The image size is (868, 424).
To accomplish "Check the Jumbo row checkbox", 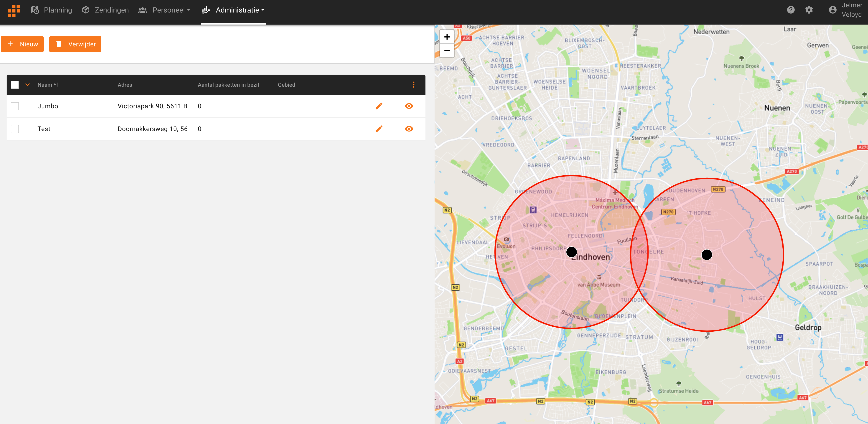I will (15, 106).
